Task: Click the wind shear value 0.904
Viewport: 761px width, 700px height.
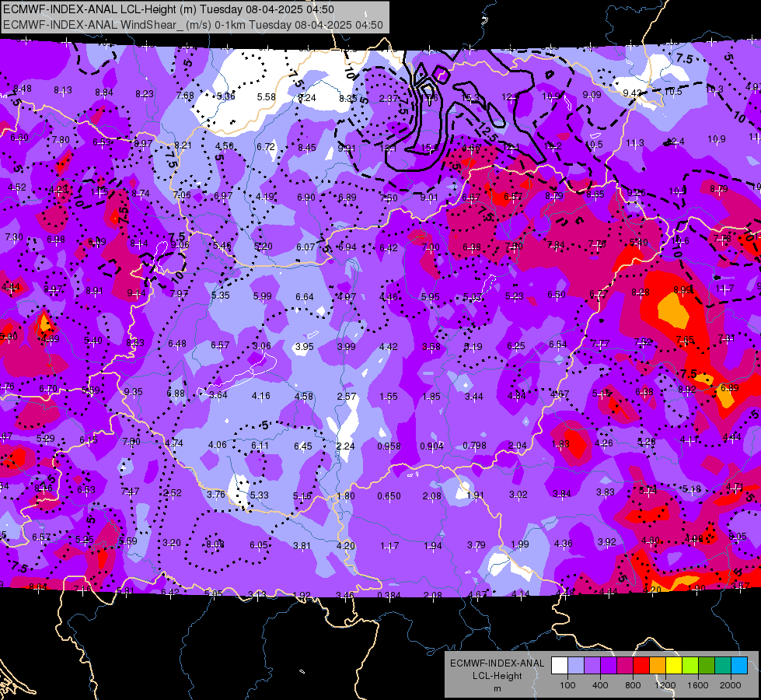Action: [x=431, y=446]
